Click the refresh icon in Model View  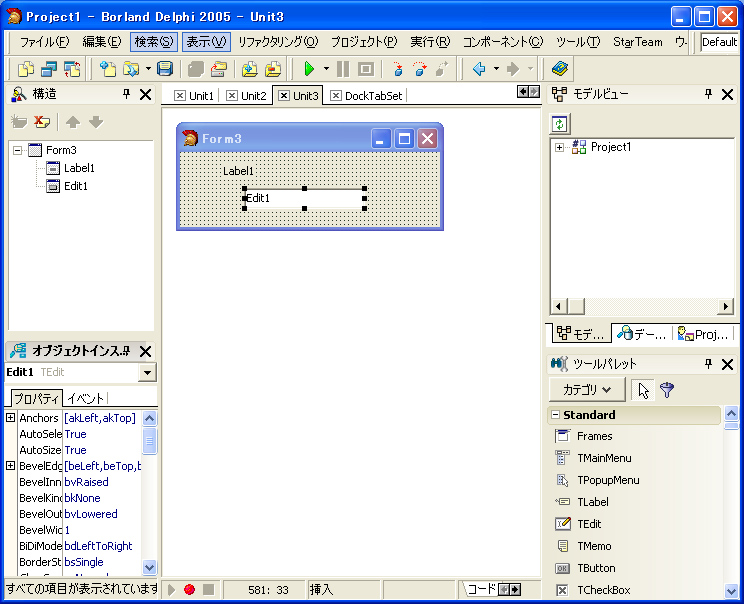point(560,124)
